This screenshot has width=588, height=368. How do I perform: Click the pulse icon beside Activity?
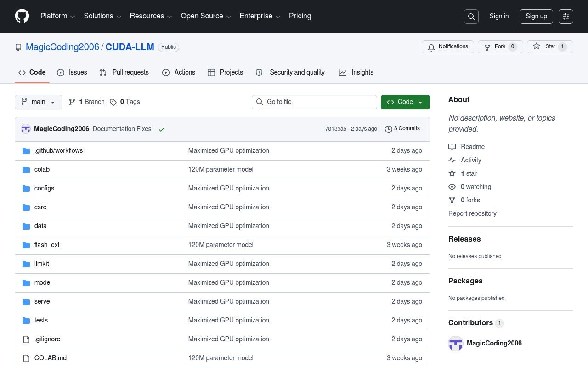(452, 160)
